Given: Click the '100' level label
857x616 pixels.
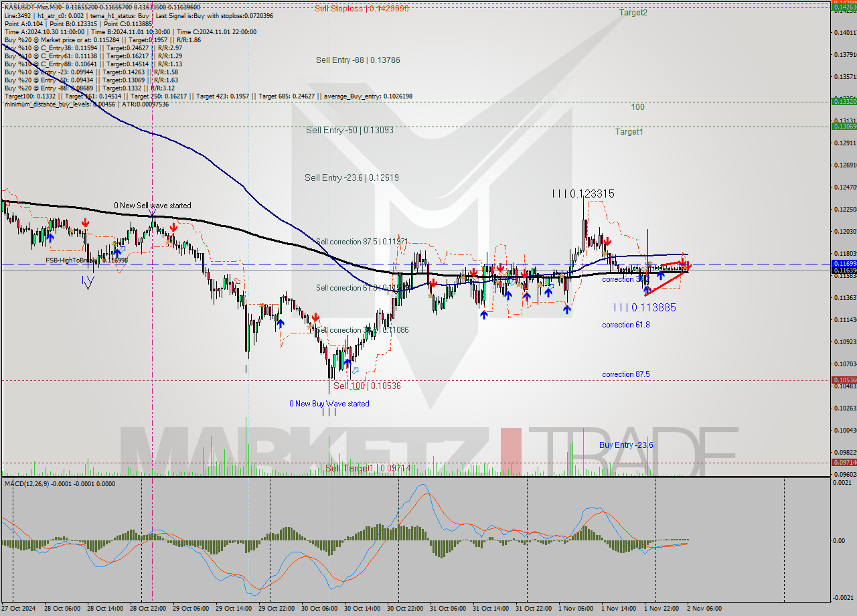Looking at the screenshot, I should [638, 107].
